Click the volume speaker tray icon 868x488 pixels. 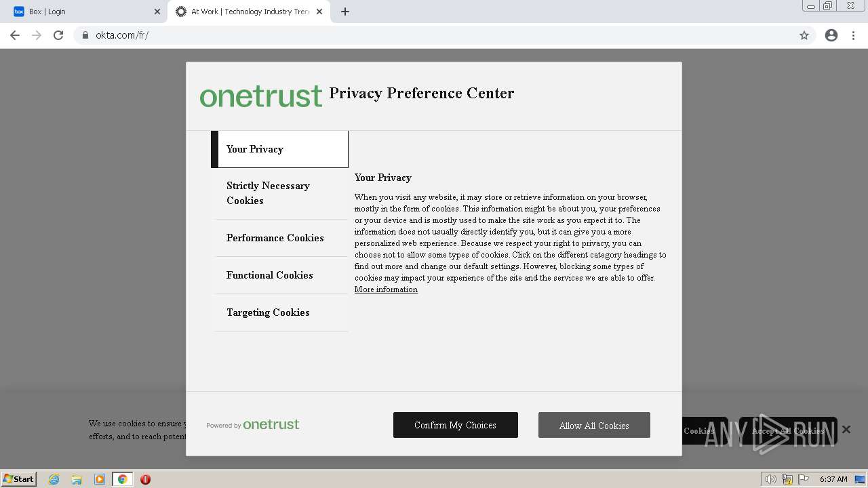[770, 479]
